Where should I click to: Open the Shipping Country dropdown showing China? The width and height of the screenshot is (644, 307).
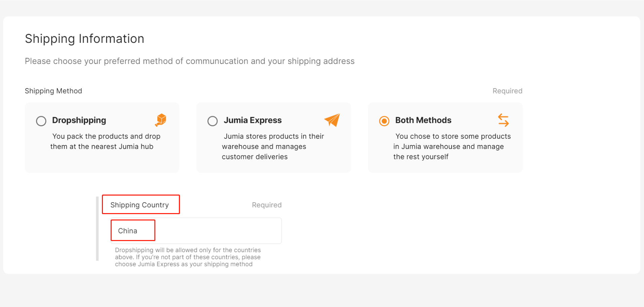pyautogui.click(x=196, y=231)
